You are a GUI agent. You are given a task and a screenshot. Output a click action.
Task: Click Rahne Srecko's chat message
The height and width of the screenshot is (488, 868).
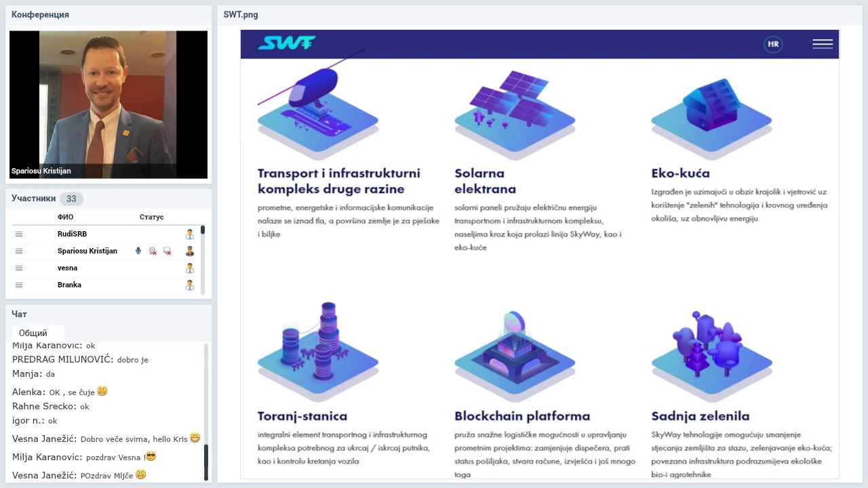51,407
